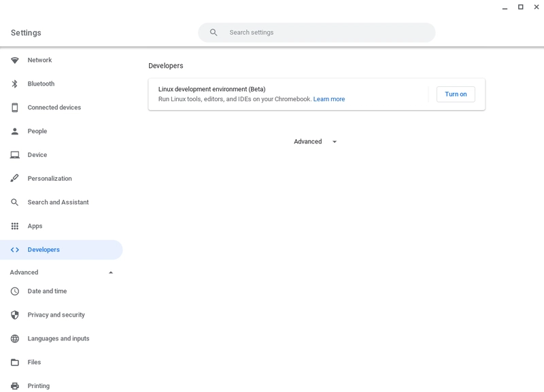Viewport: 544px width, 392px height.
Task: Select the Developers menu item
Action: [44, 250]
